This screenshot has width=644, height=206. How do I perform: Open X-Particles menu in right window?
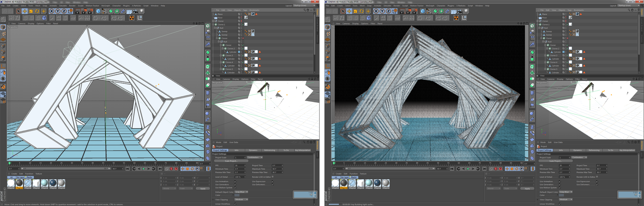point(461,6)
